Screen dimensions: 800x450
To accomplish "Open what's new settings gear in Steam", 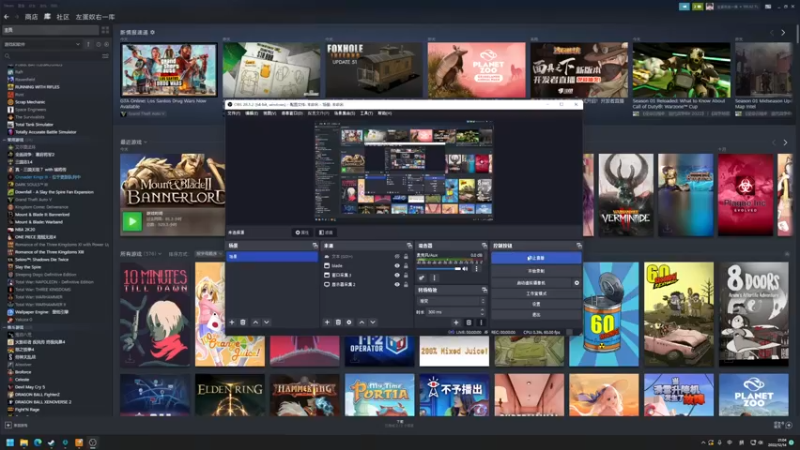I will [x=153, y=32].
